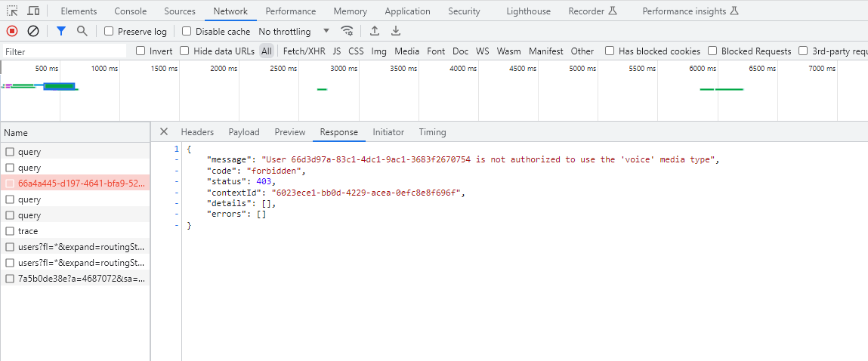Open network conditions wifi icon
The width and height of the screenshot is (868, 361).
pyautogui.click(x=348, y=31)
